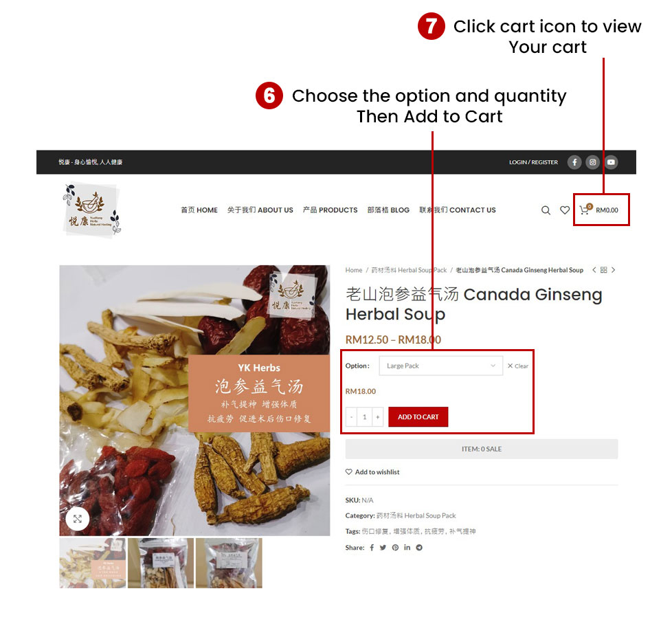This screenshot has width=672, height=624.
Task: Click Add to wishlist link
Action: [372, 472]
